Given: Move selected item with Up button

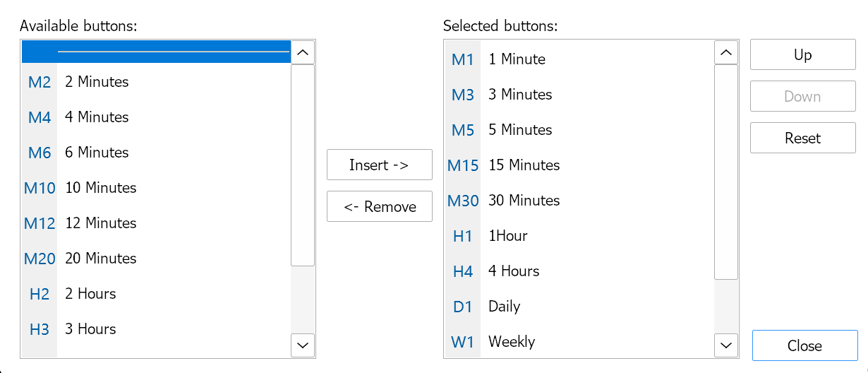Looking at the screenshot, I should [802, 55].
